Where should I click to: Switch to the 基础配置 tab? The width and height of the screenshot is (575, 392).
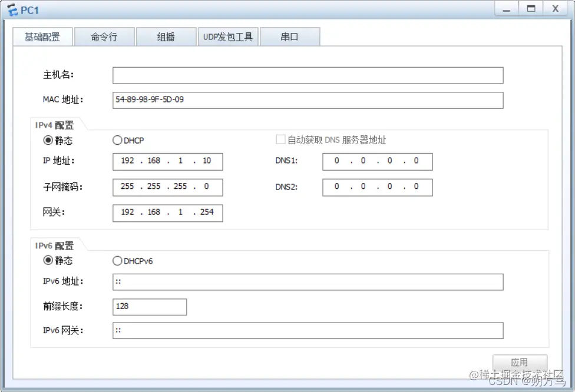pyautogui.click(x=42, y=36)
